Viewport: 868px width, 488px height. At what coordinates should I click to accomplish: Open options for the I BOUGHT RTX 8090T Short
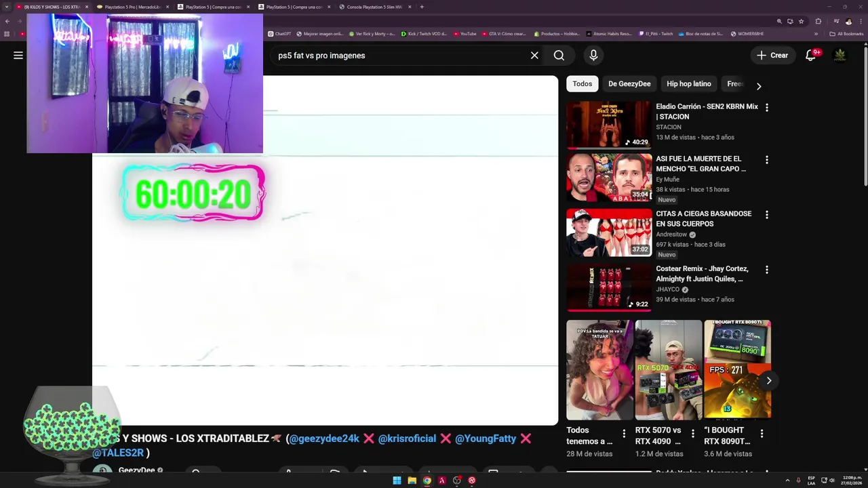point(762,433)
